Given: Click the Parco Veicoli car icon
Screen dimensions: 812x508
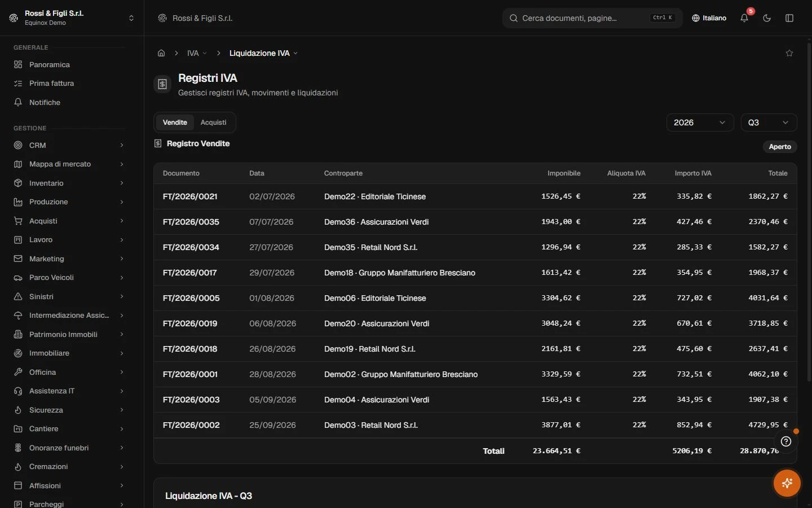Looking at the screenshot, I should 18,278.
